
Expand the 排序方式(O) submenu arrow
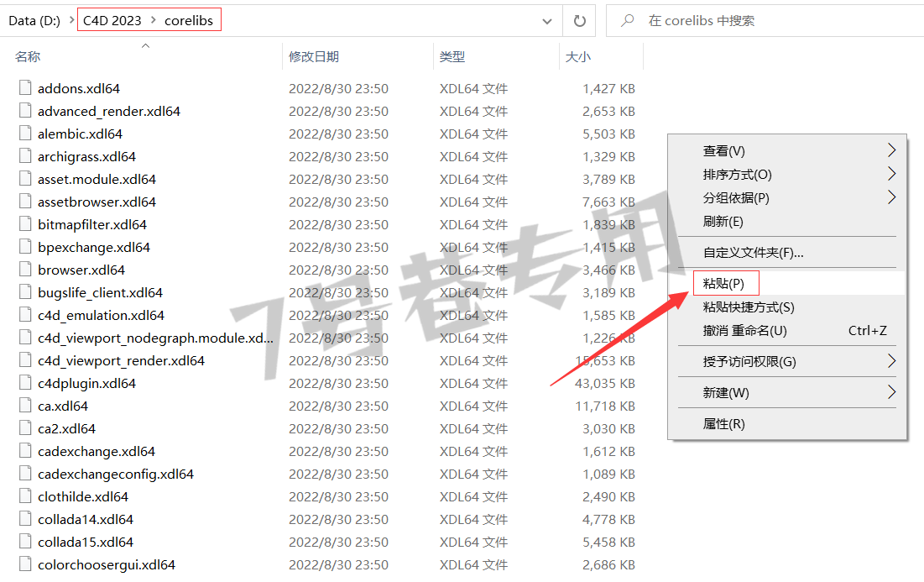click(x=891, y=173)
